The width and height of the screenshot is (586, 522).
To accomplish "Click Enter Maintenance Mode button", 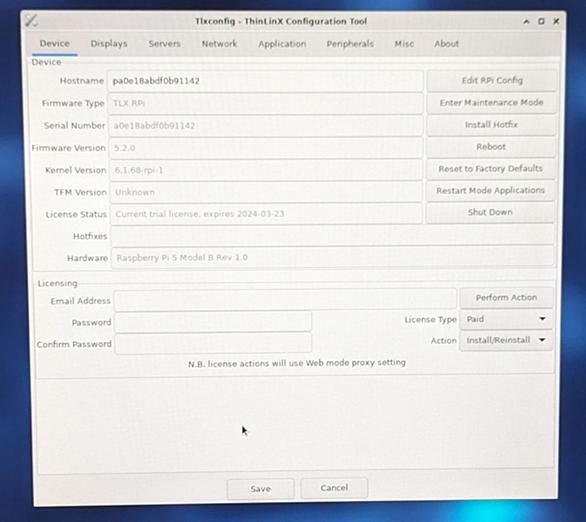I will [491, 102].
